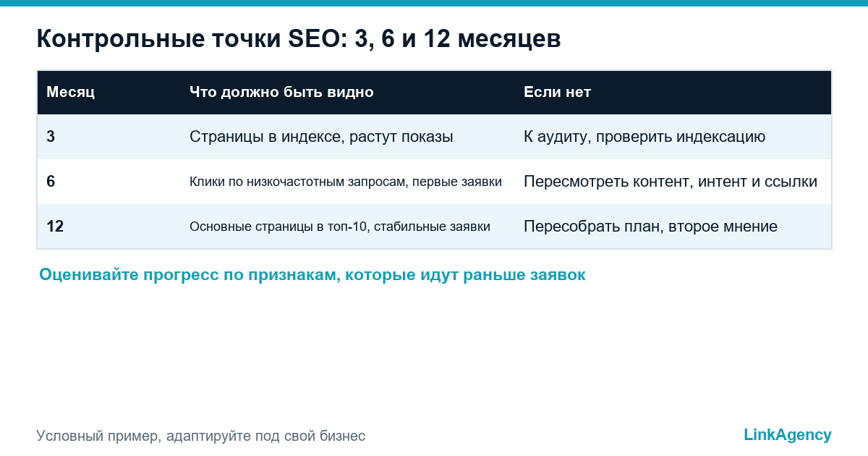Image resolution: width=868 pixels, height=456 pixels.
Task: Click the month cell '12'
Action: tap(55, 227)
